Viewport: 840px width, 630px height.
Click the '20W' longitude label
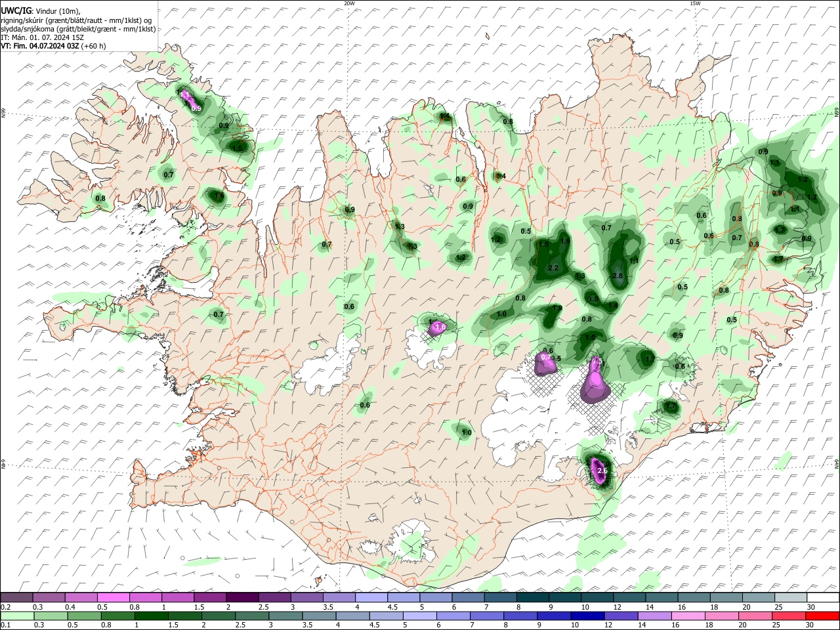349,3
